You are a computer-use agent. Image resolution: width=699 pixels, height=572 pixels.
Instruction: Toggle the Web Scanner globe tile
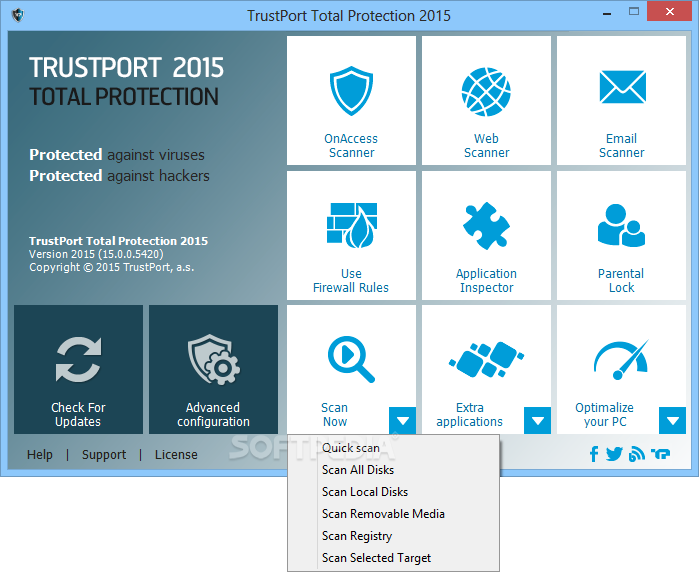[x=486, y=101]
